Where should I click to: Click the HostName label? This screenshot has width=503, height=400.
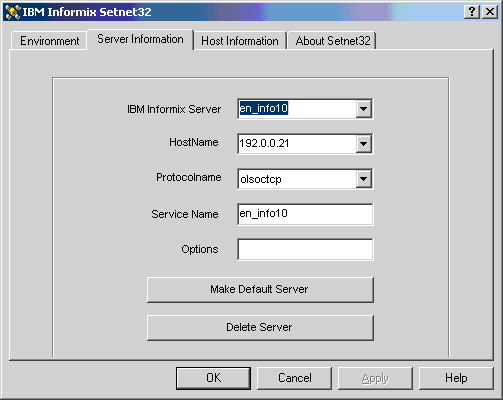(194, 142)
